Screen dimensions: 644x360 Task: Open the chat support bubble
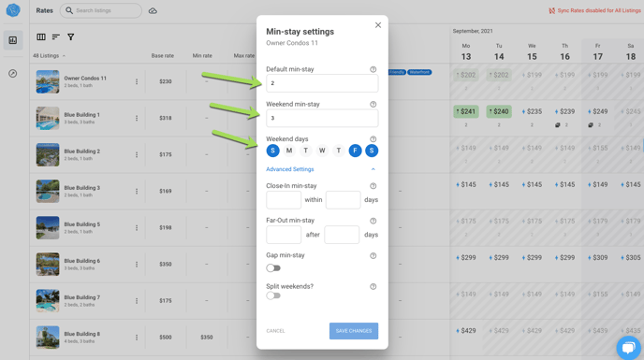click(x=629, y=348)
